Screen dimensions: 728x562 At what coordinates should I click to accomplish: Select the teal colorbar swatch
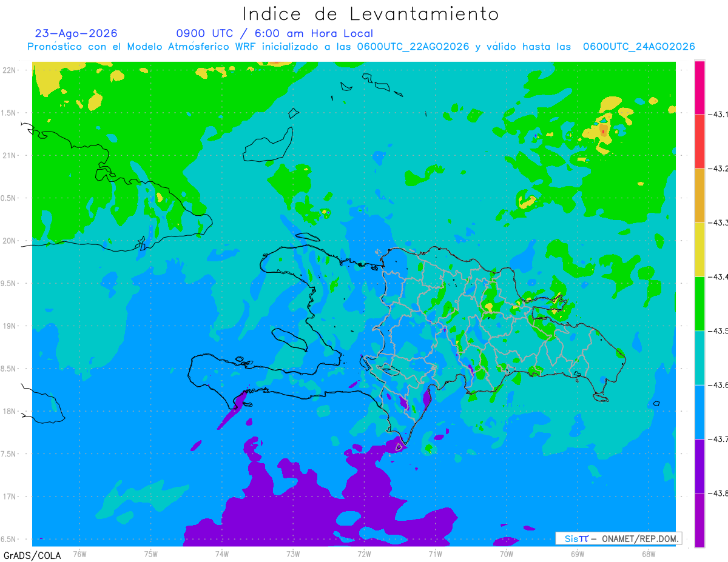[699, 357]
